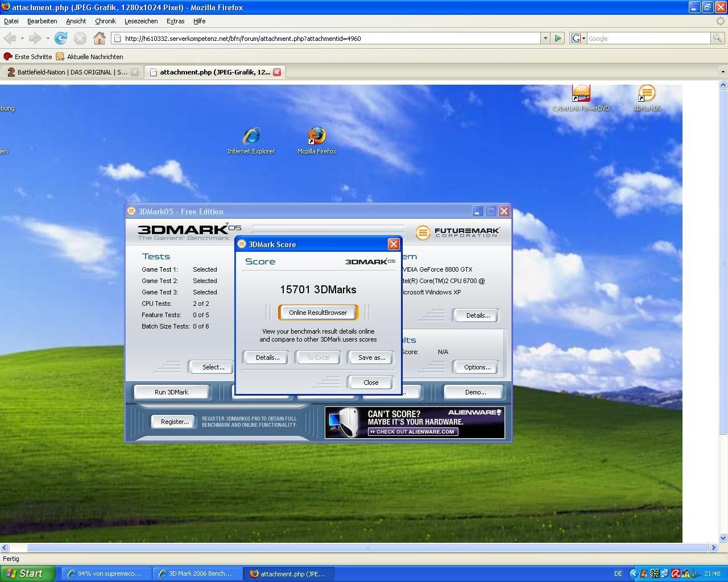Open the Datei menu
The width and height of the screenshot is (728, 582).
pyautogui.click(x=11, y=21)
